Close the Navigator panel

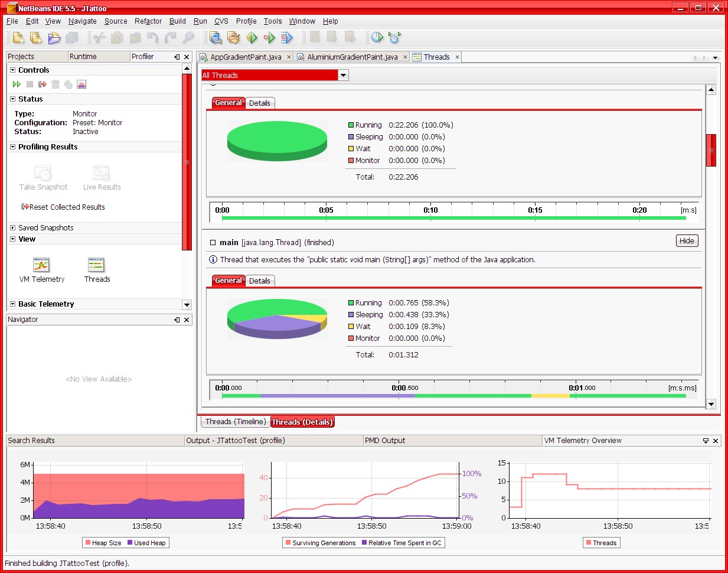(x=187, y=320)
